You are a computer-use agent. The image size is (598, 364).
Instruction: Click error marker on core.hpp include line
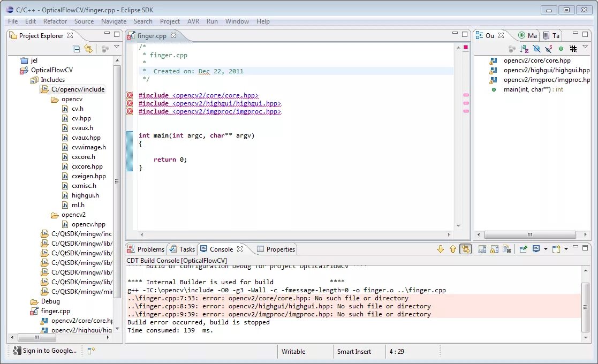pos(130,95)
